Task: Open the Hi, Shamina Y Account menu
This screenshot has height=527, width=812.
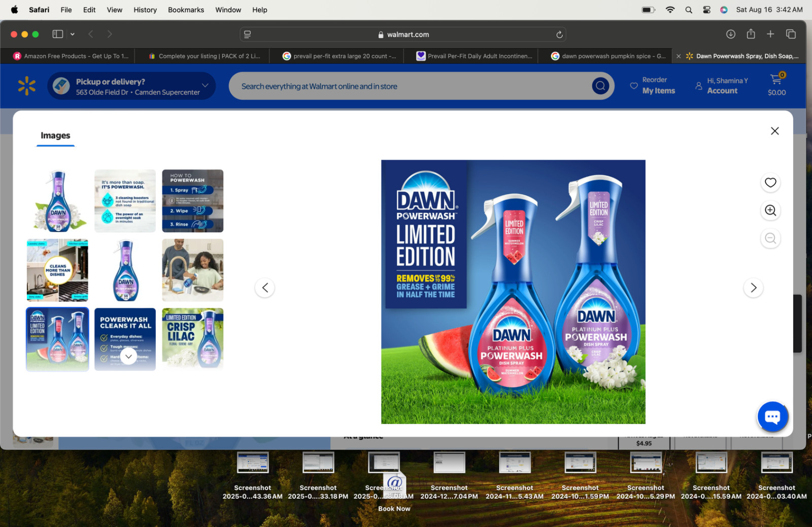Action: 722,86
